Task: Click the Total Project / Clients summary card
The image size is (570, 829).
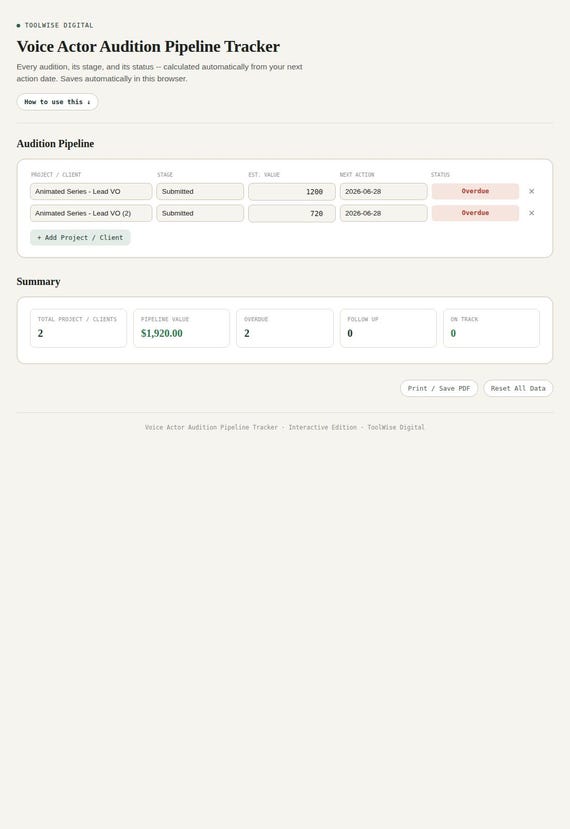Action: [78, 328]
